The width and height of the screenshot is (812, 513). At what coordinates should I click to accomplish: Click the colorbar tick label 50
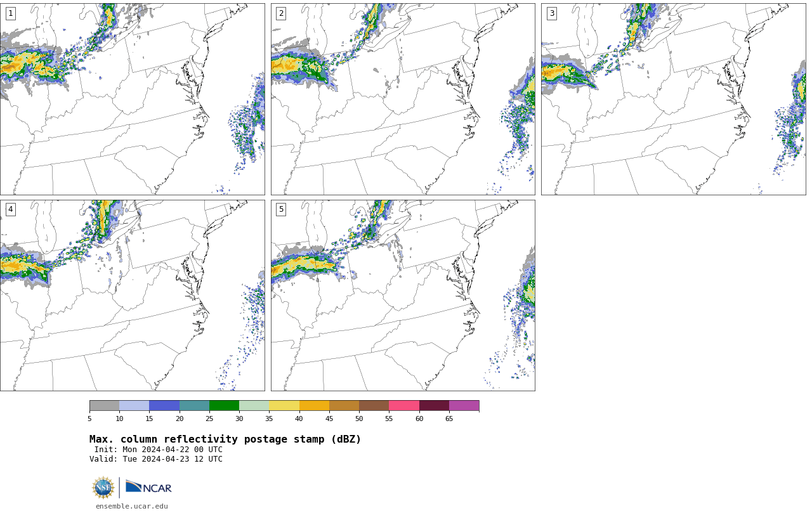(x=359, y=419)
